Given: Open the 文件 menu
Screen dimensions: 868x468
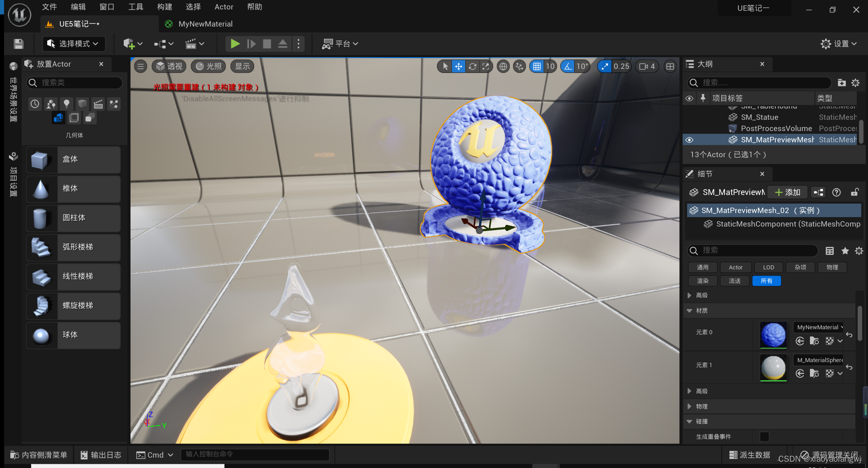Looking at the screenshot, I should (49, 7).
